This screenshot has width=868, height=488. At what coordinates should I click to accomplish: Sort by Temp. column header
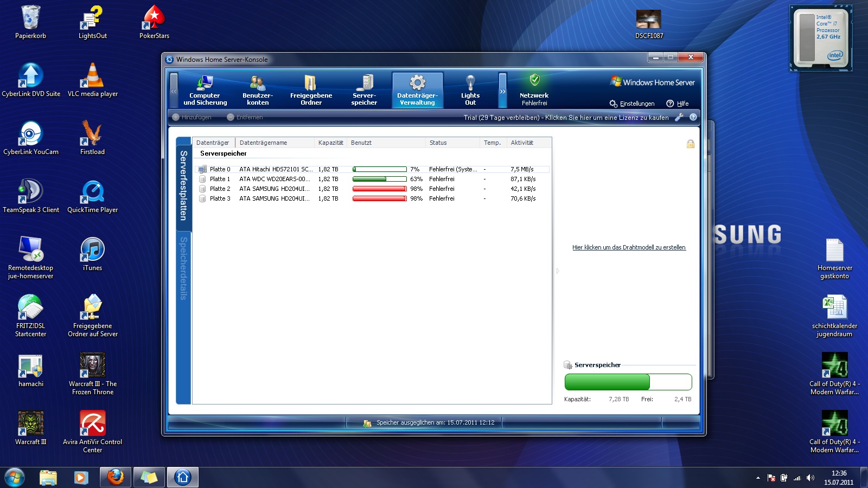click(493, 143)
